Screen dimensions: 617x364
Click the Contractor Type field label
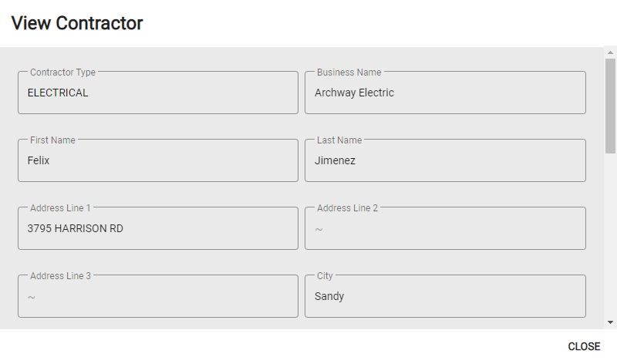[62, 72]
